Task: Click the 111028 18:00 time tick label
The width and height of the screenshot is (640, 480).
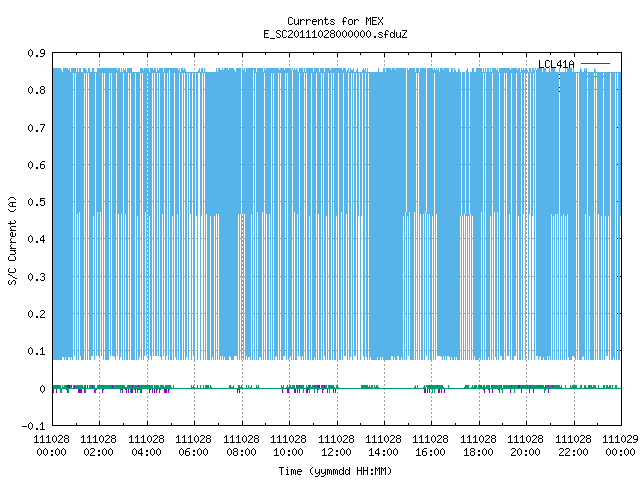Action: 478,446
